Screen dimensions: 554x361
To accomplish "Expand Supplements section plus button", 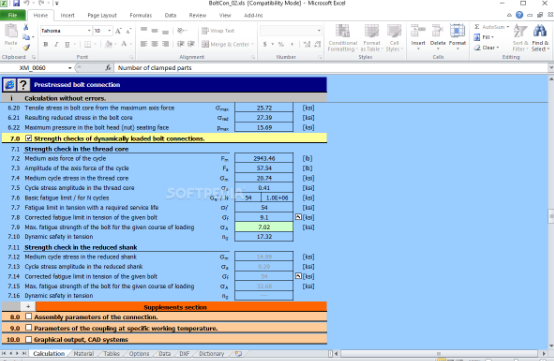I will 28,307.
